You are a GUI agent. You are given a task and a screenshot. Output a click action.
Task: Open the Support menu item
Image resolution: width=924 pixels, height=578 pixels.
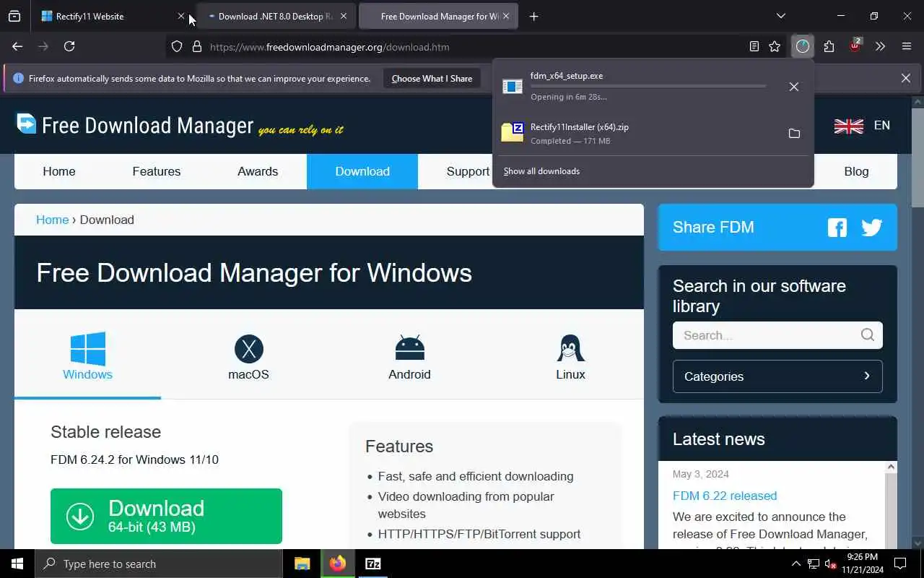[468, 171]
